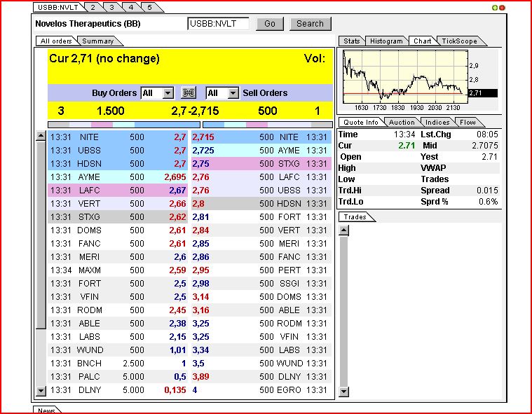Viewport: 532px width, 414px height.
Task: Click the red circle icon at top right
Action: click(x=502, y=8)
